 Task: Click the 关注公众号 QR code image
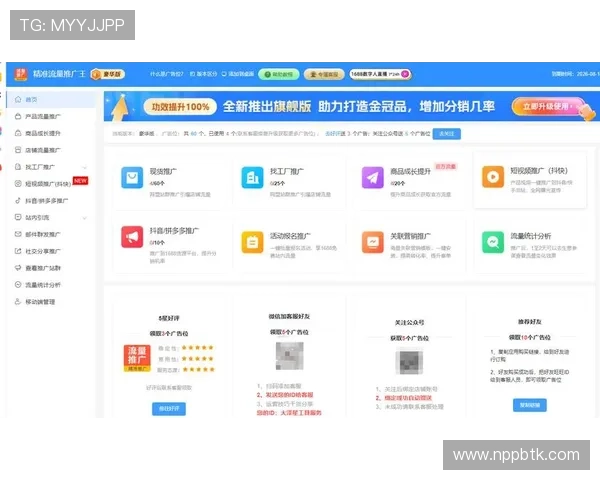[409, 362]
